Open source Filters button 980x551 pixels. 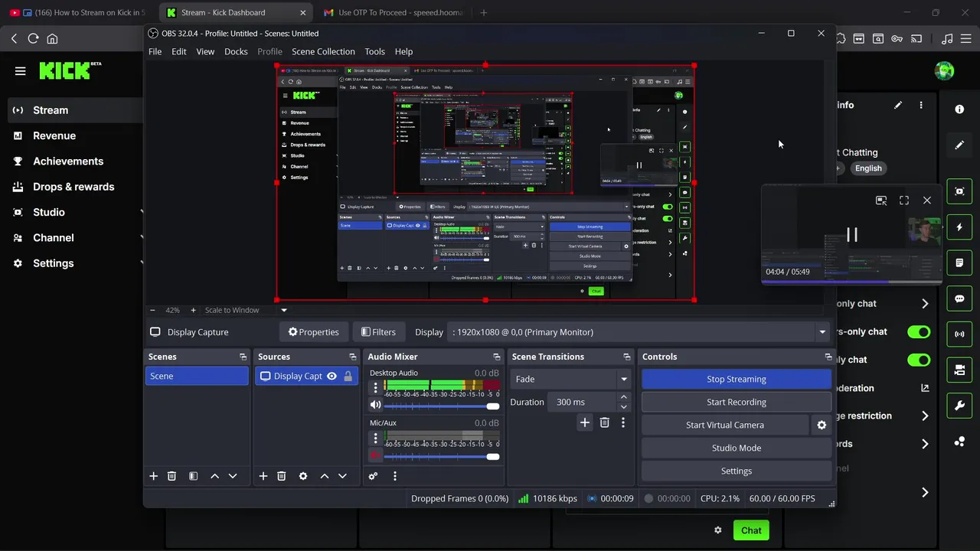pos(378,332)
